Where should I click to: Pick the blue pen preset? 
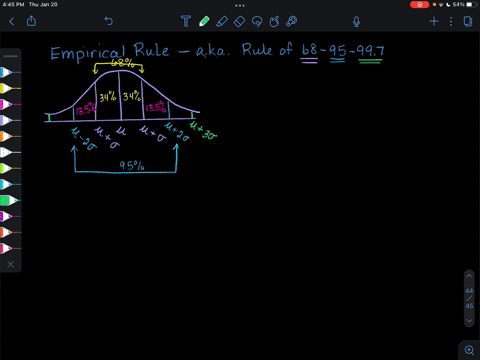[10, 72]
